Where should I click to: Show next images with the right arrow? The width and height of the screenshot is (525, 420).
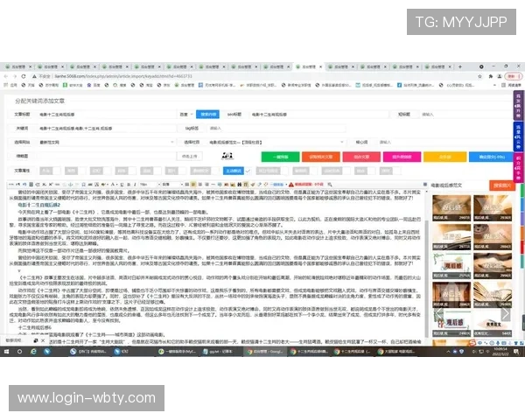coord(506,314)
